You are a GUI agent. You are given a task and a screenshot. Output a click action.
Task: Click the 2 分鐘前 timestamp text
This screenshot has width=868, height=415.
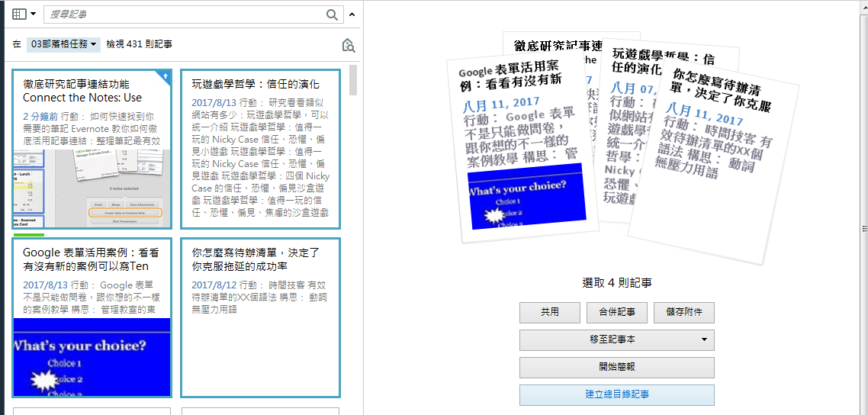tap(41, 117)
